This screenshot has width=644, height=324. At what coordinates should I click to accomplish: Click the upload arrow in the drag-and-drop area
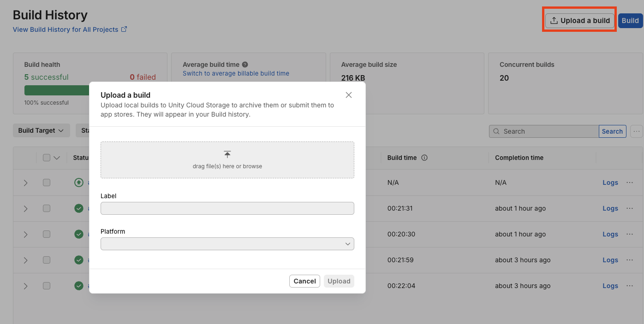click(x=227, y=153)
